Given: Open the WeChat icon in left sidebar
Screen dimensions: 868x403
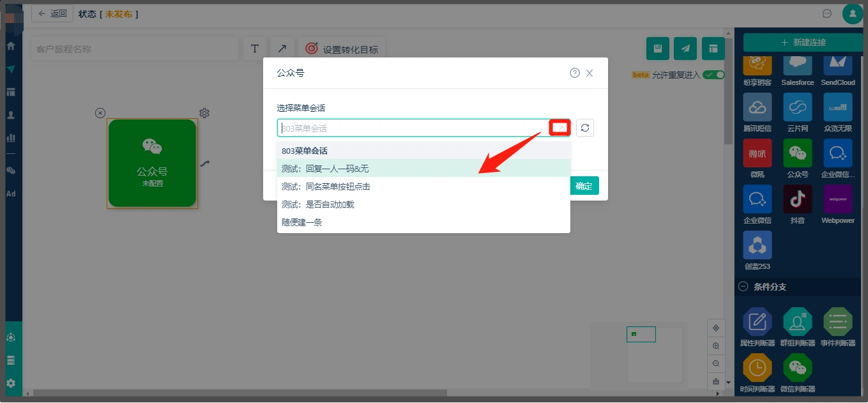Looking at the screenshot, I should [10, 171].
